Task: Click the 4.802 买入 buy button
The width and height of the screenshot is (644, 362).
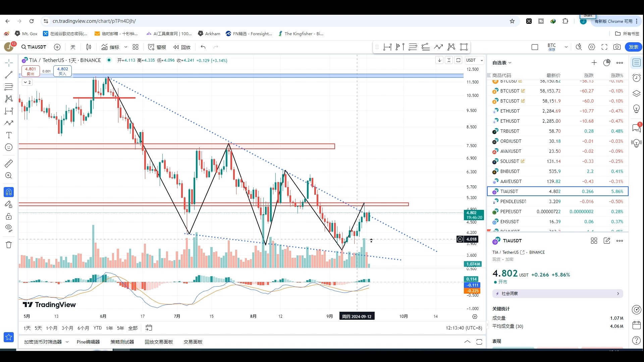Action: coord(63,71)
